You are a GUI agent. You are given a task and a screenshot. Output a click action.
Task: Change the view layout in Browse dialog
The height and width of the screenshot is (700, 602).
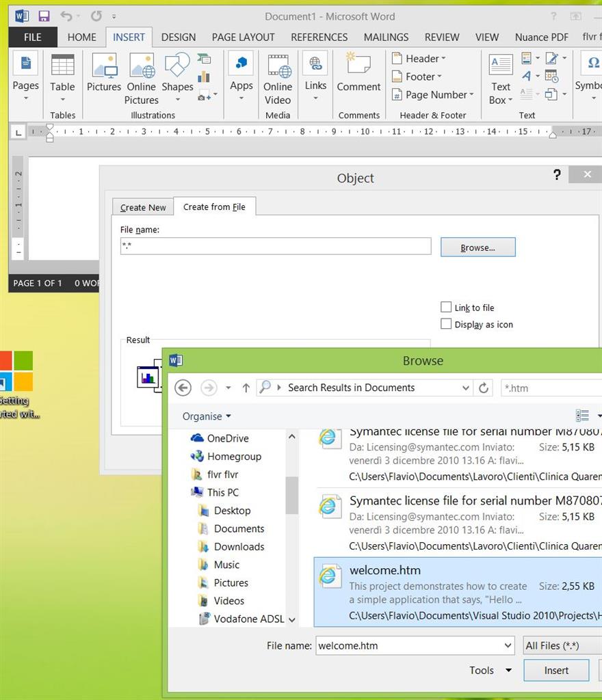tap(582, 416)
